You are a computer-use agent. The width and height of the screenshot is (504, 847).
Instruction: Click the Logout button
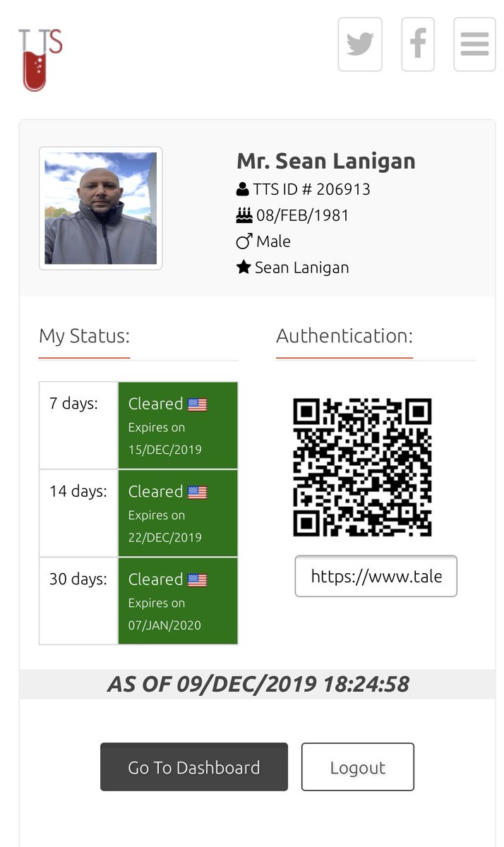pyautogui.click(x=358, y=767)
